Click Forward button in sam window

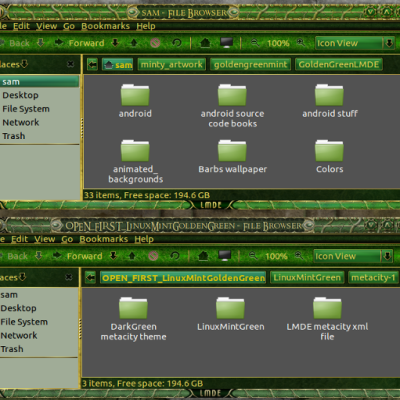[x=80, y=43]
